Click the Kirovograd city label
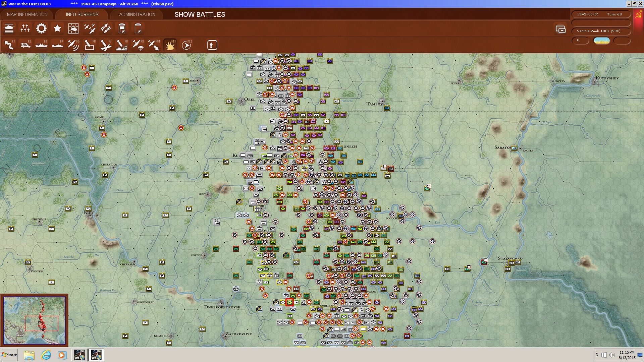 click(x=146, y=302)
